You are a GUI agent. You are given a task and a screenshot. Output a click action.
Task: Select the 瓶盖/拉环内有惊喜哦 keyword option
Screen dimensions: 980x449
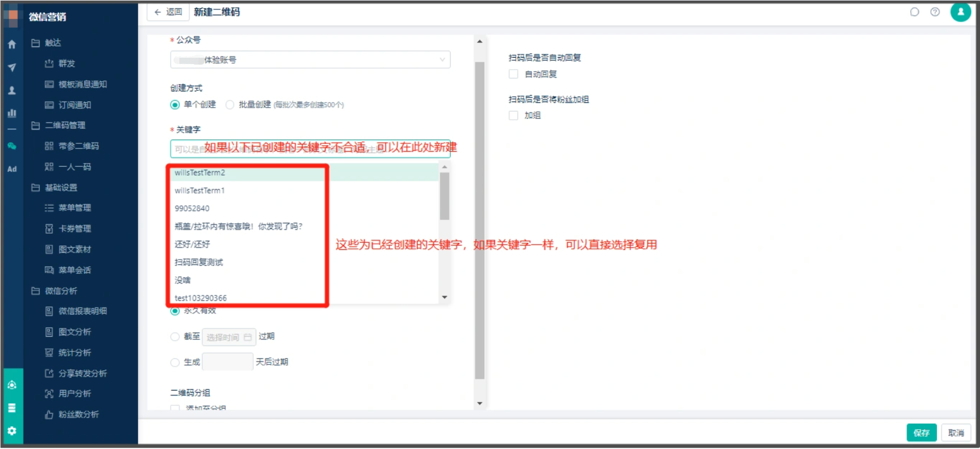point(303,226)
